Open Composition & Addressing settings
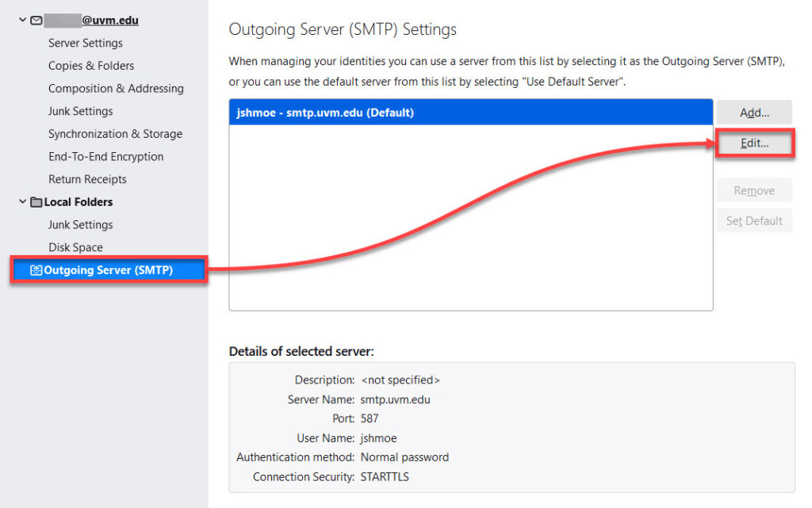Viewport: 812px width, 508px height. coord(116,89)
